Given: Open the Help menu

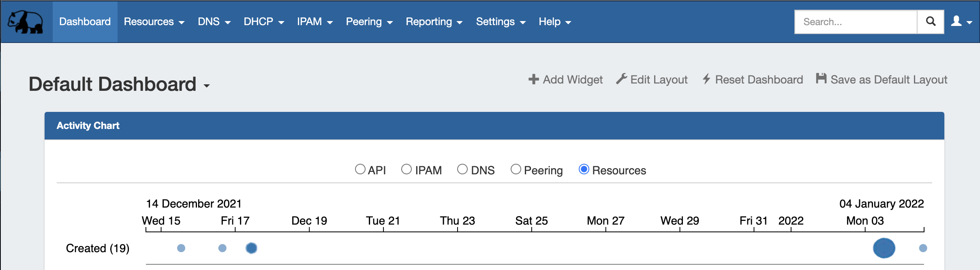Looking at the screenshot, I should (x=554, y=22).
